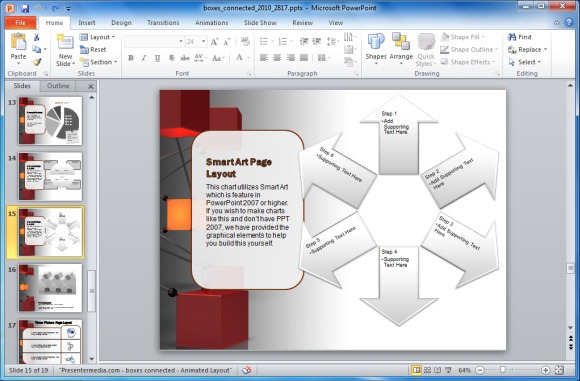This screenshot has height=381, width=580.
Task: Open the Shape Outline dropdown
Action: coord(469,49)
